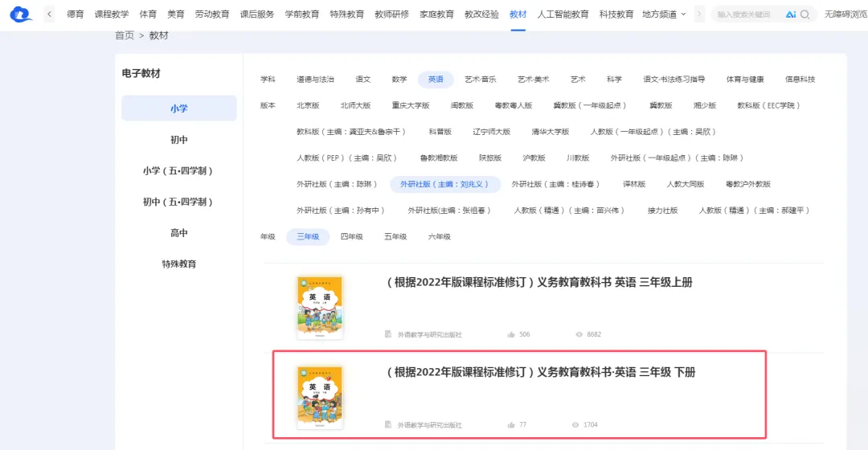Select the 辽宁师大版 edition
The width and height of the screenshot is (868, 450).
coord(492,132)
